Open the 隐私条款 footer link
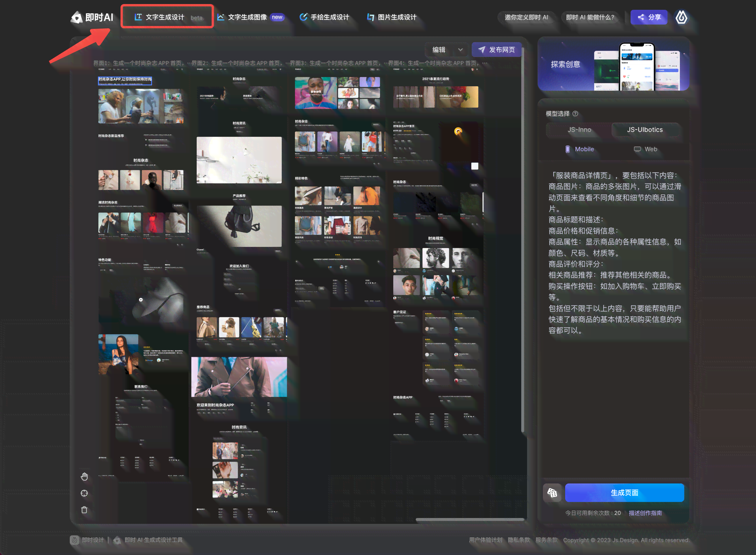 [x=519, y=540]
